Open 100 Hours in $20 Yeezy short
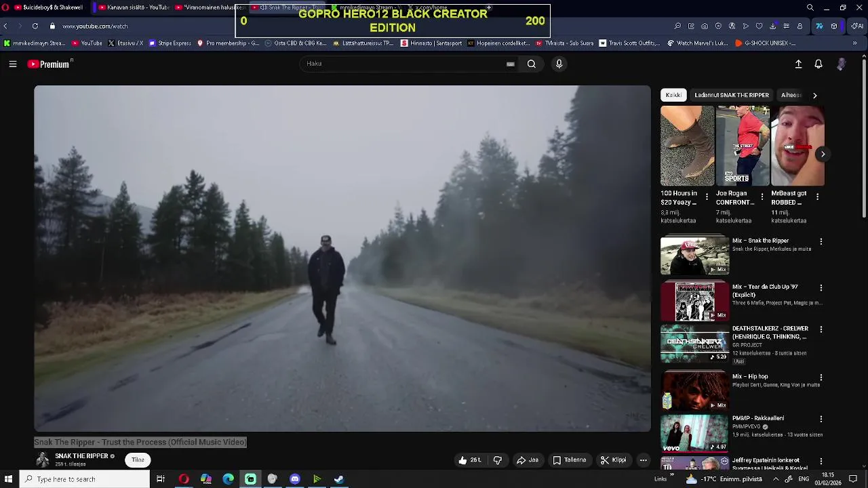This screenshot has height=488, width=868. (687, 146)
